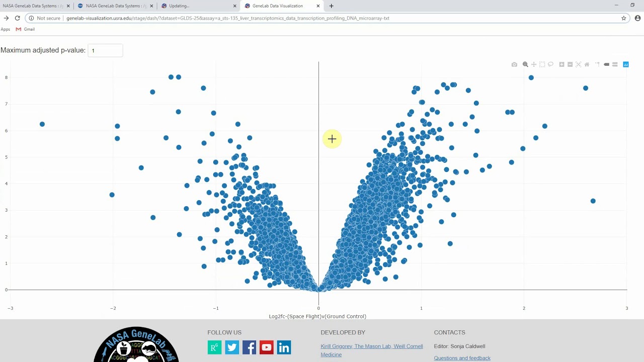Click the FOLLOW US heading
This screenshot has width=644, height=362.
pyautogui.click(x=224, y=332)
